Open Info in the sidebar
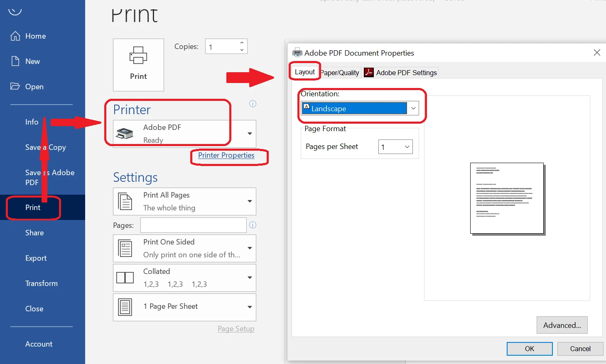 [x=32, y=122]
